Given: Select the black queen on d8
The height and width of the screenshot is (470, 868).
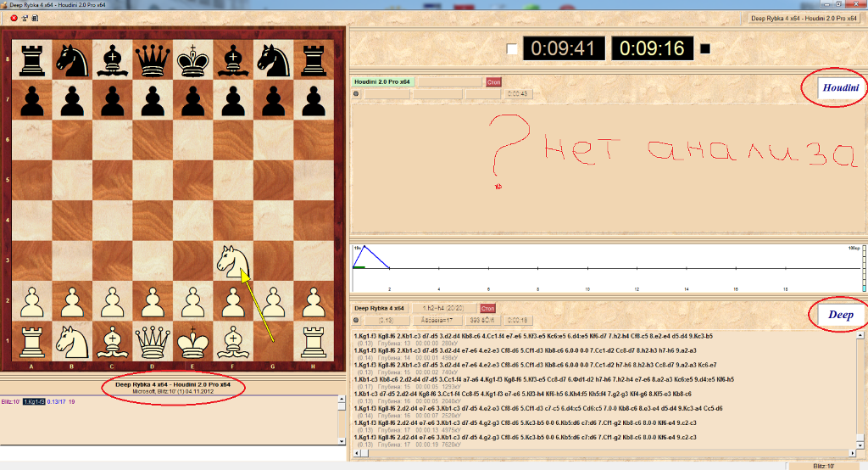Looking at the screenshot, I should (153, 59).
